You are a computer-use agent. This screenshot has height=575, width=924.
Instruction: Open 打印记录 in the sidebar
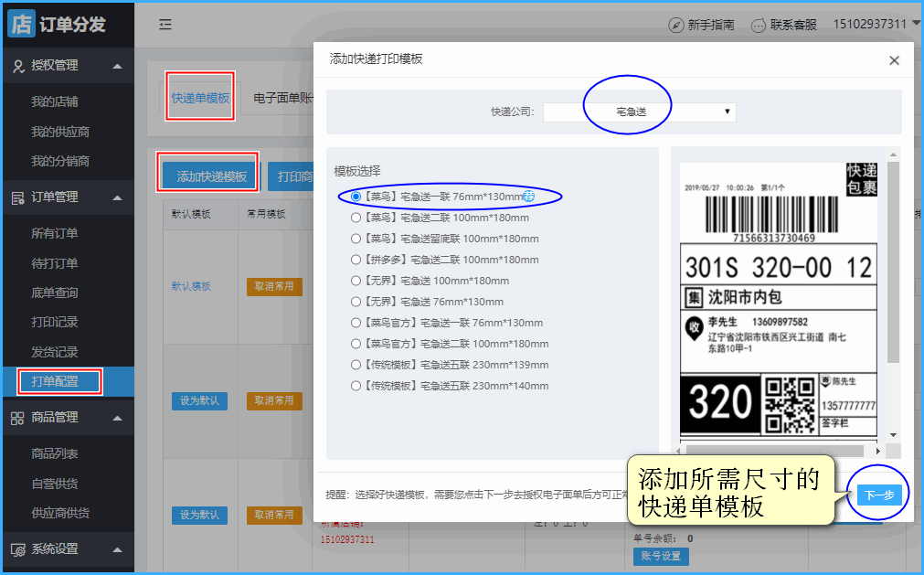point(55,323)
